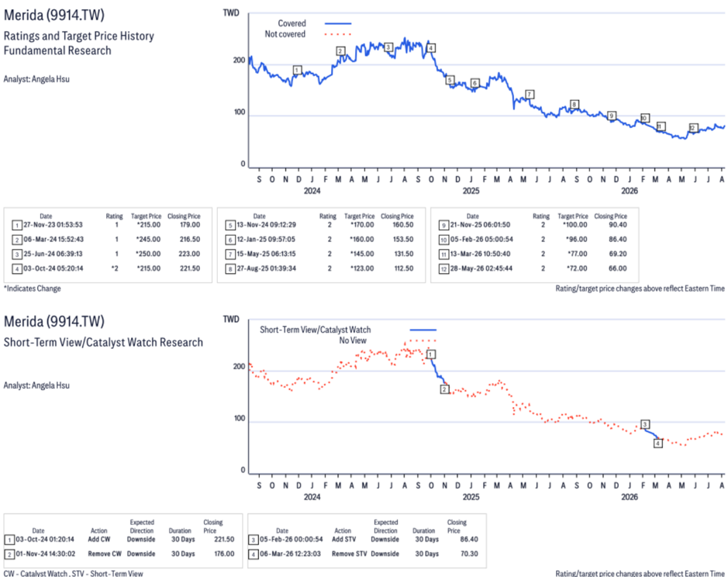The width and height of the screenshot is (728, 577).
Task: Select the date '06-Mar-26 12:23:03'
Action: [290, 554]
